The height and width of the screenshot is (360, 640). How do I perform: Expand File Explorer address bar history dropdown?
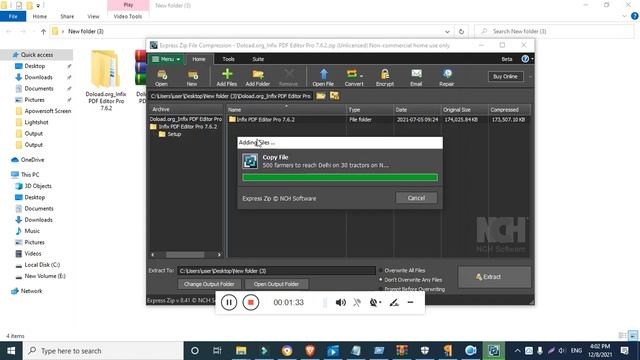(447, 31)
